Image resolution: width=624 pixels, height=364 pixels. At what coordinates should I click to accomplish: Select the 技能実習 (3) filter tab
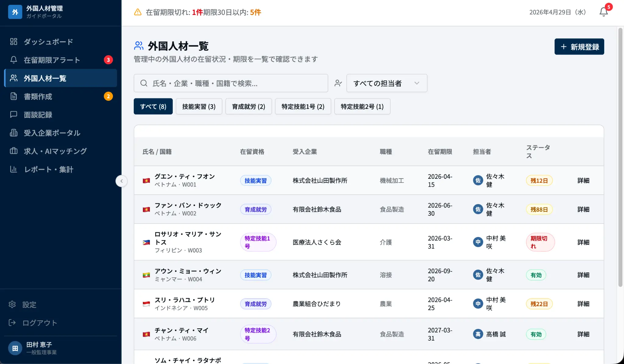click(x=199, y=106)
